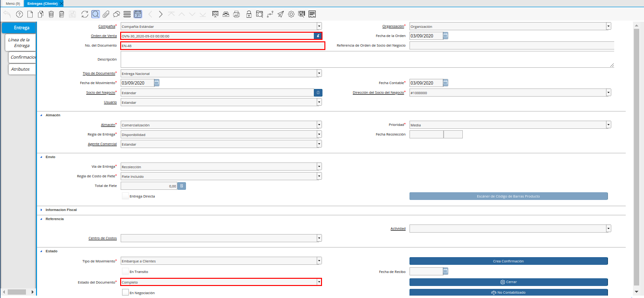Open the Process gear icon in toolbar
Image resolution: width=644 pixels, height=298 pixels.
pos(291,14)
